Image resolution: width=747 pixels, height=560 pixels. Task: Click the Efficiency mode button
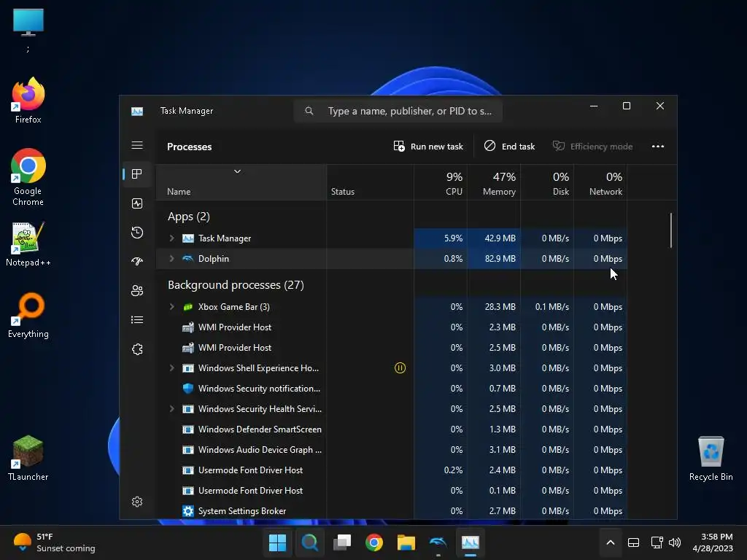point(592,146)
